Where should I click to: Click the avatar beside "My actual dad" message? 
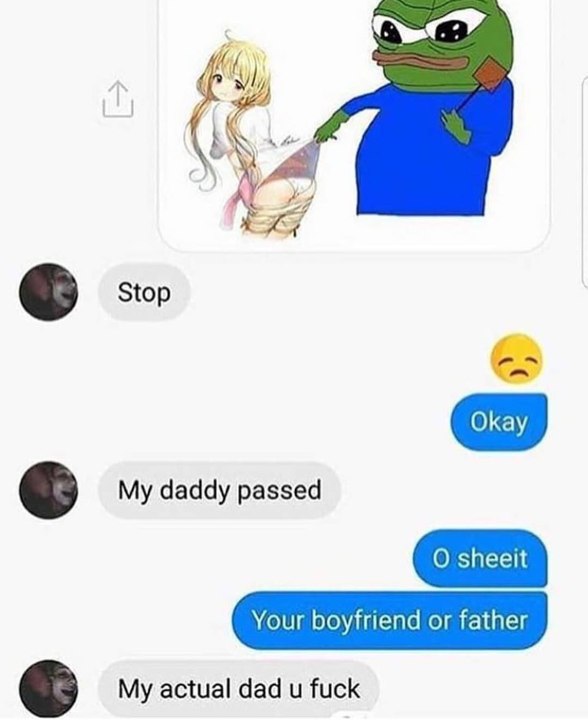[x=48, y=688]
